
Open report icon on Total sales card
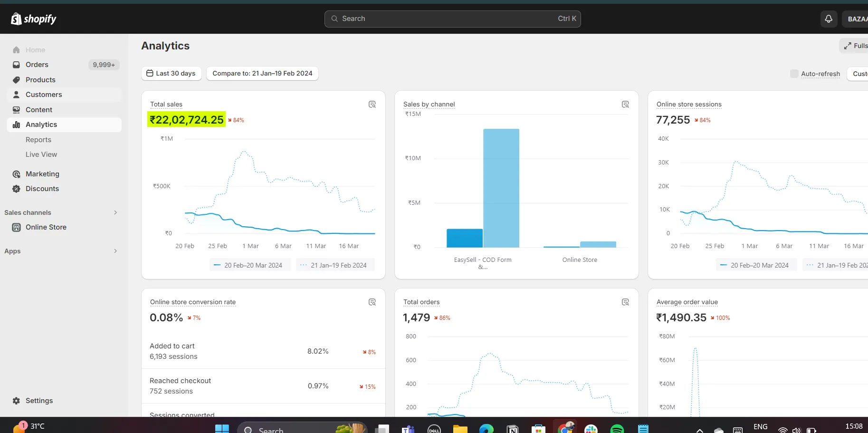pyautogui.click(x=372, y=105)
